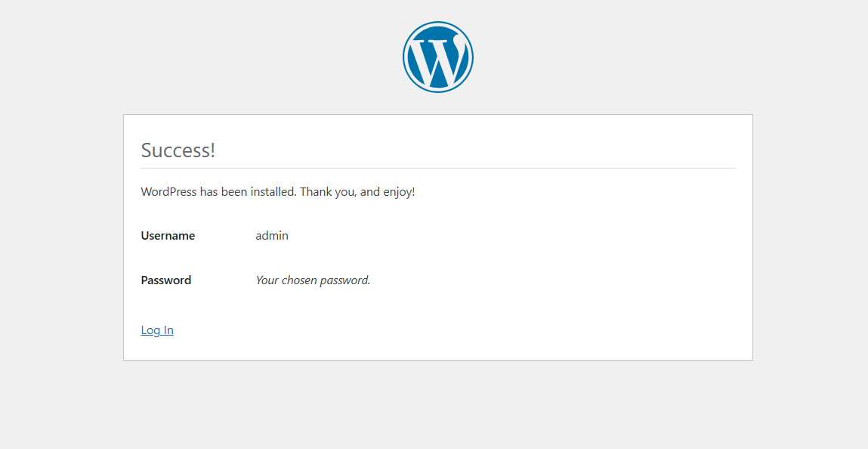
Task: Click the word WordPress in the message
Action: (168, 192)
